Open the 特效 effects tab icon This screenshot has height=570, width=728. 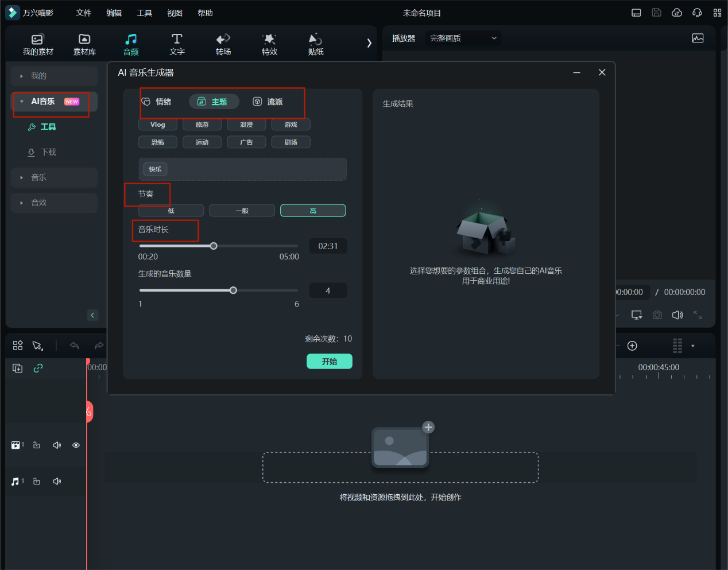[x=269, y=39]
